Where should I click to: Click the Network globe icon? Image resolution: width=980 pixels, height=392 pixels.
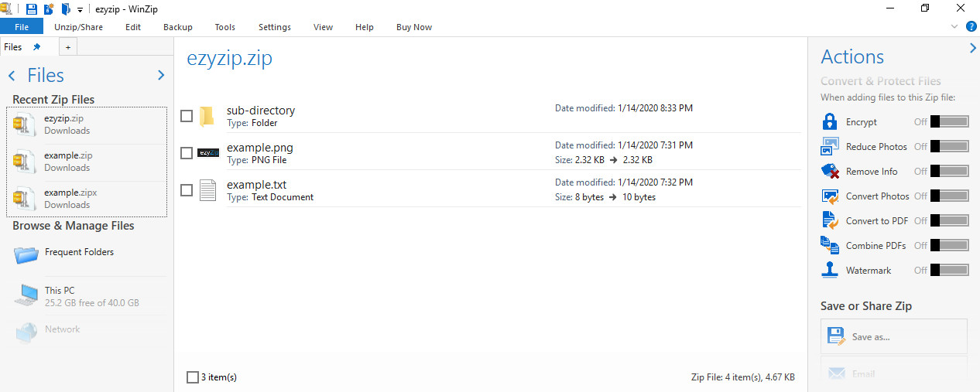click(x=26, y=332)
